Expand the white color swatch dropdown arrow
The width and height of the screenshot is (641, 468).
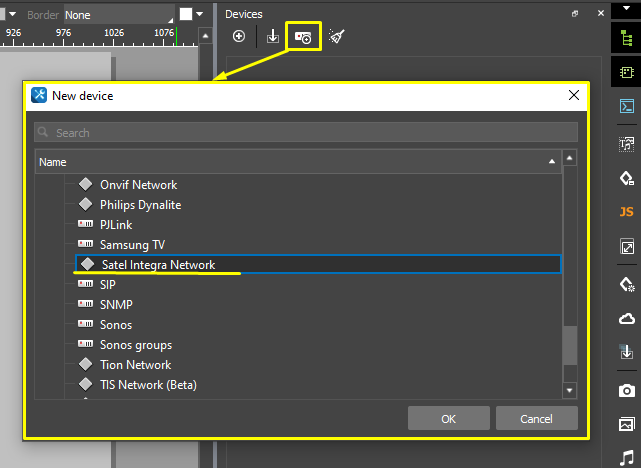point(200,15)
